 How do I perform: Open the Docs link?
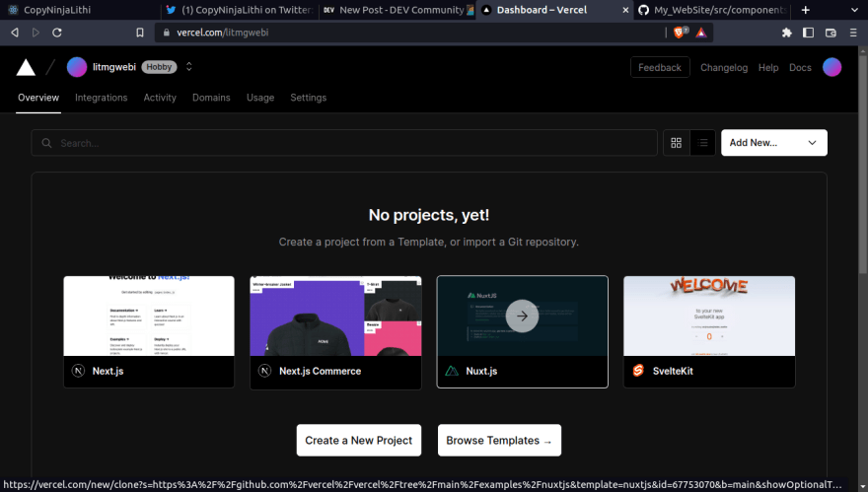[x=800, y=67]
